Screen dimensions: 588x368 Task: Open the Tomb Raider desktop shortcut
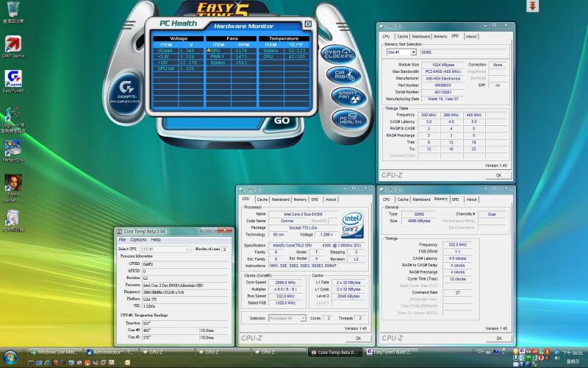(12, 188)
